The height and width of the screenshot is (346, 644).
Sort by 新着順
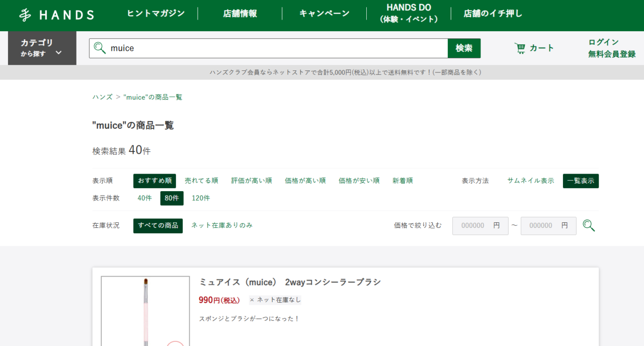[x=403, y=181]
